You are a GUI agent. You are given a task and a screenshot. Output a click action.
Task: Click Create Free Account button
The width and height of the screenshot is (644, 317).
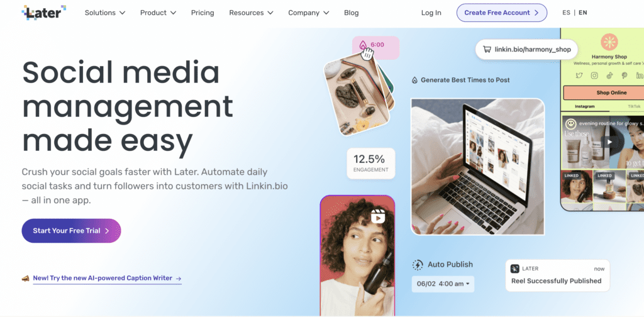pyautogui.click(x=502, y=13)
